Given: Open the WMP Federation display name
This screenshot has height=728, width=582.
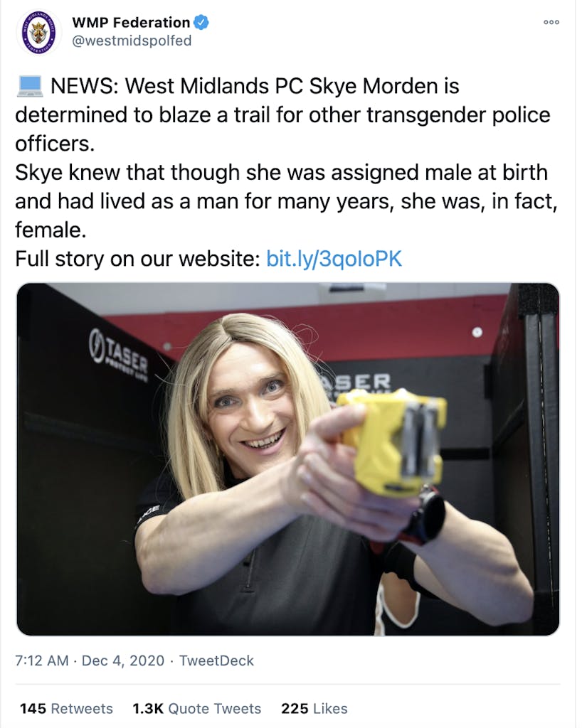Looking at the screenshot, I should [130, 22].
